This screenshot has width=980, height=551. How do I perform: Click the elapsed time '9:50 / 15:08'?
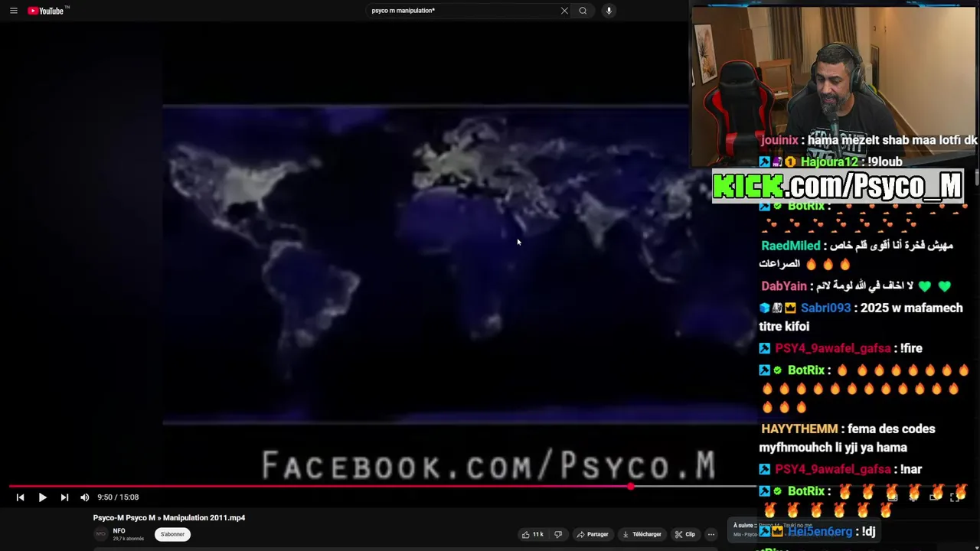118,497
